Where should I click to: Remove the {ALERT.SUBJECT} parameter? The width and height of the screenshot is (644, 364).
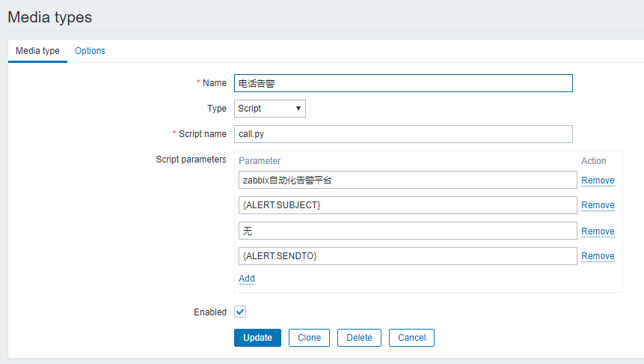[598, 205]
